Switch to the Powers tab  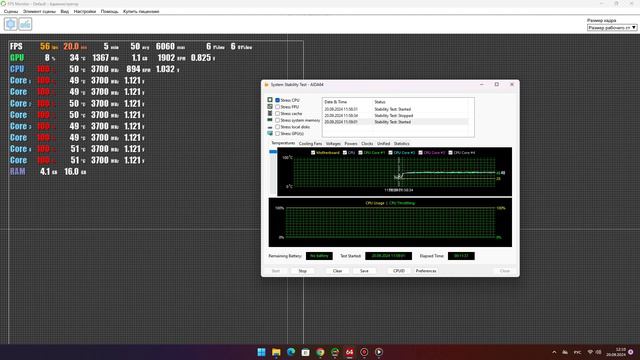pos(351,144)
